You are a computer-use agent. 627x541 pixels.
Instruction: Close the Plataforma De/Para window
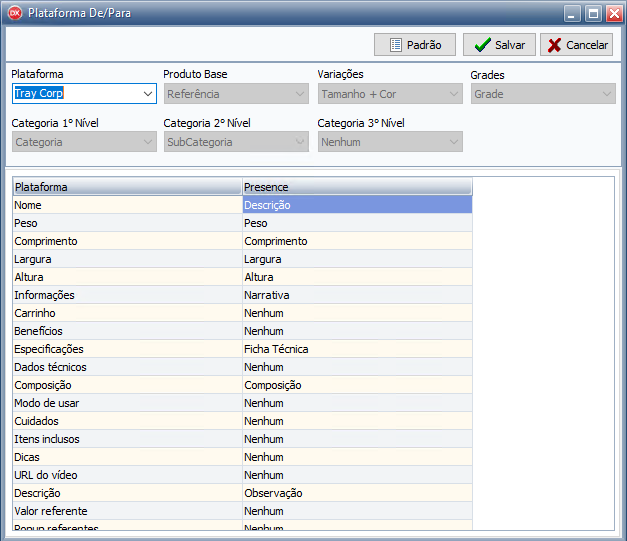(614, 14)
